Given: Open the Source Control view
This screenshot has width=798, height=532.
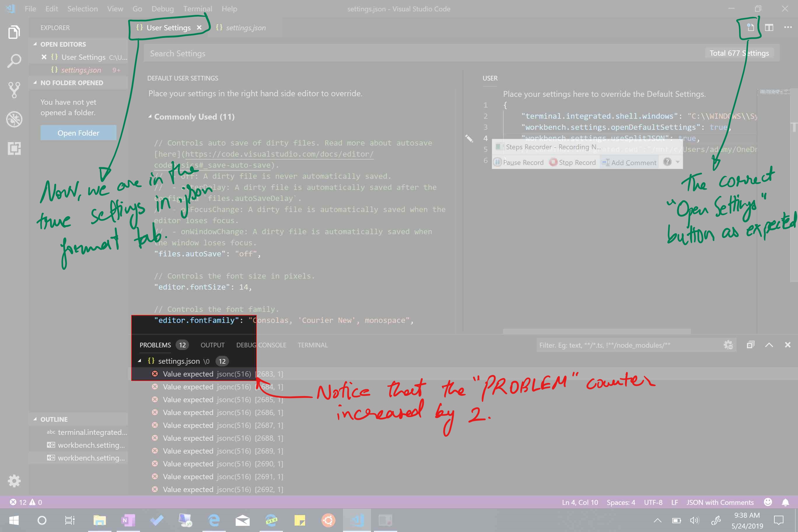Looking at the screenshot, I should pos(14,90).
